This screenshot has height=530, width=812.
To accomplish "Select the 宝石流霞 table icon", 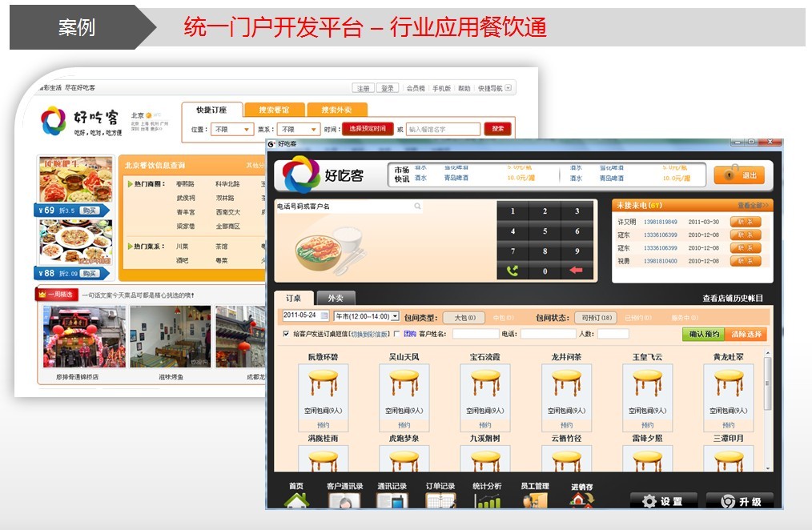I will click(485, 384).
